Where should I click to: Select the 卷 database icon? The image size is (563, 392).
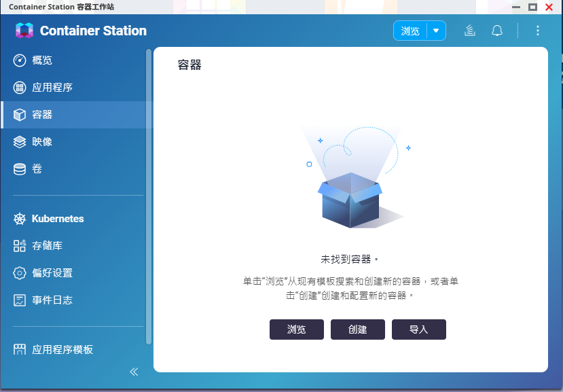20,169
